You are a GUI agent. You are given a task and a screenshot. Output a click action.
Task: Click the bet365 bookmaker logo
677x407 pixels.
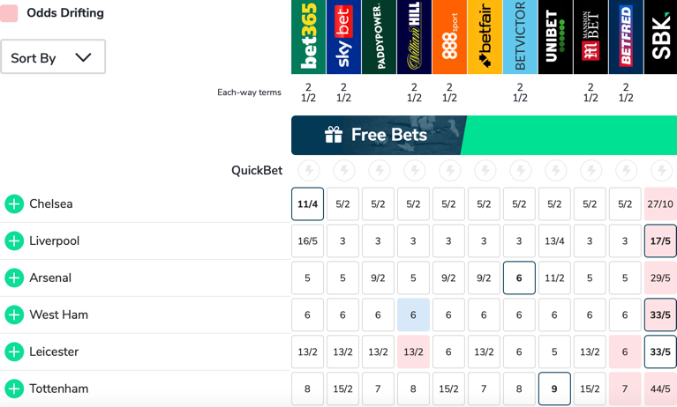click(308, 37)
